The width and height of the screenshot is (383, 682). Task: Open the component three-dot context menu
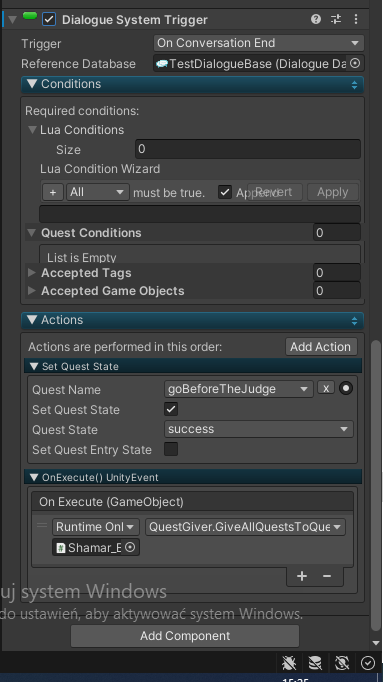[x=356, y=19]
